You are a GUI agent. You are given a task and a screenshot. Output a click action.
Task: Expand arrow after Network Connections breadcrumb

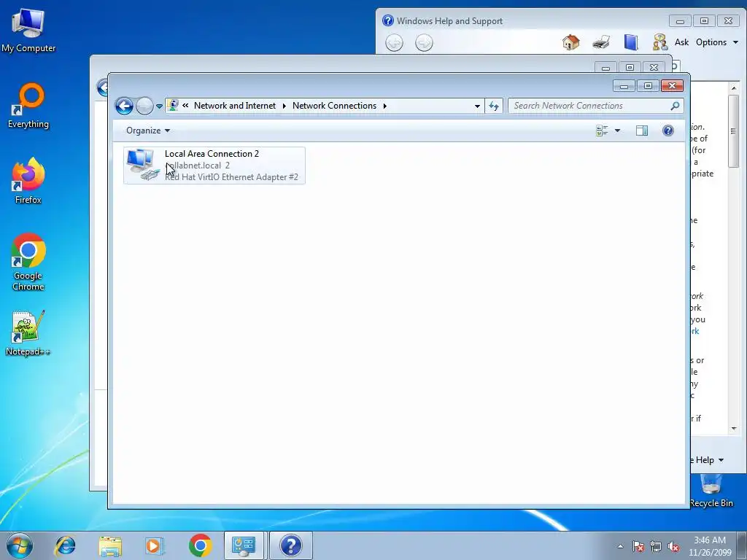(x=385, y=106)
